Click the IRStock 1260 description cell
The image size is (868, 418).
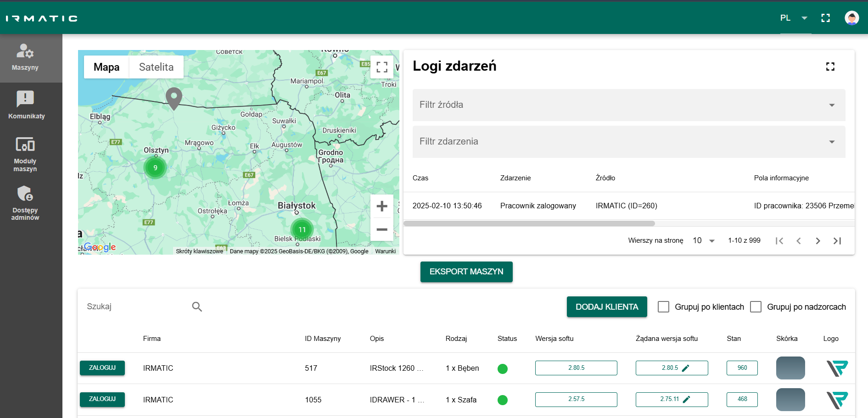tap(397, 368)
